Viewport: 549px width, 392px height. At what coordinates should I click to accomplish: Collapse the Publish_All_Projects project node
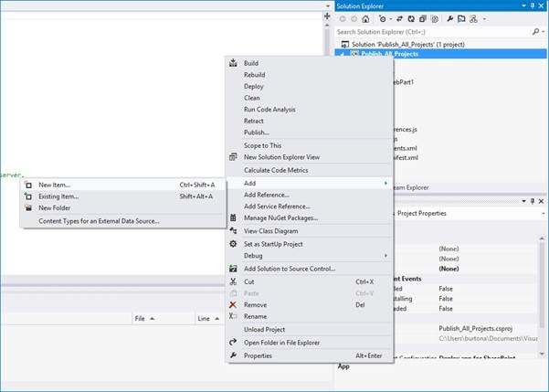click(x=343, y=54)
